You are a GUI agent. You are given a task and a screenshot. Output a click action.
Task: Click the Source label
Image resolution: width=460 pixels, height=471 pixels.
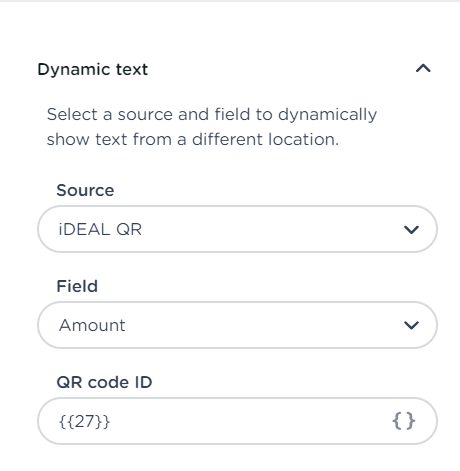tap(85, 190)
